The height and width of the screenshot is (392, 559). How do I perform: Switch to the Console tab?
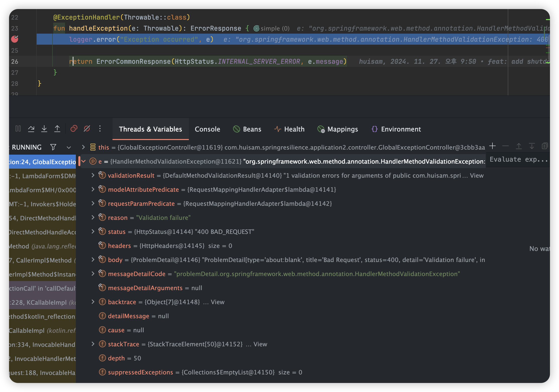(x=207, y=129)
